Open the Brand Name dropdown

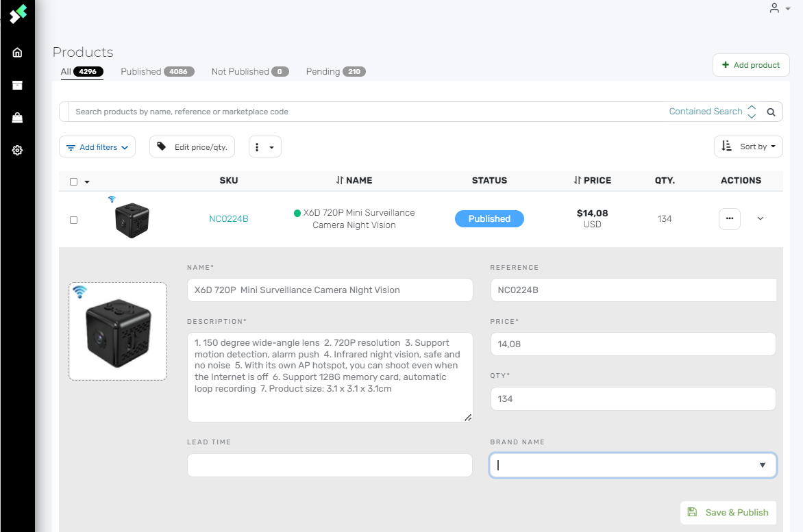pos(632,465)
